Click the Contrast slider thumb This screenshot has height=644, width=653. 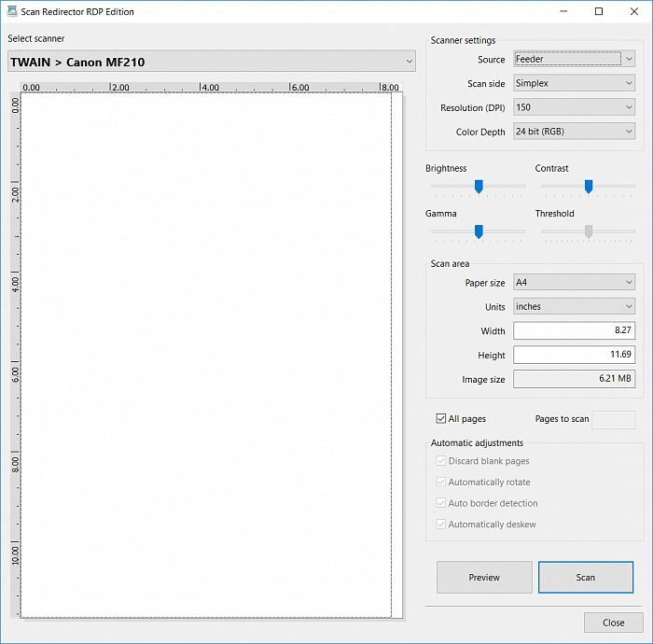pyautogui.click(x=589, y=187)
